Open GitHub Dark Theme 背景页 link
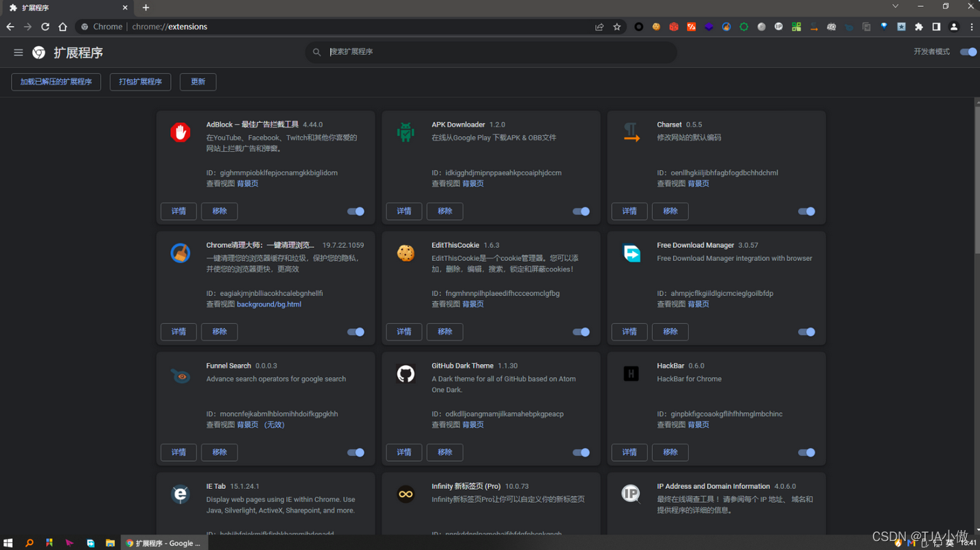This screenshot has width=980, height=550. coord(473,425)
